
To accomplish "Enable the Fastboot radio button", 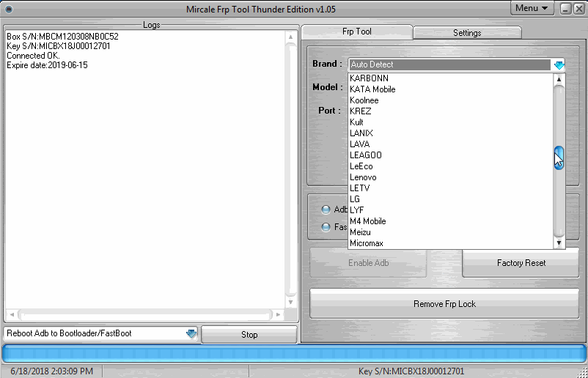I will point(326,227).
